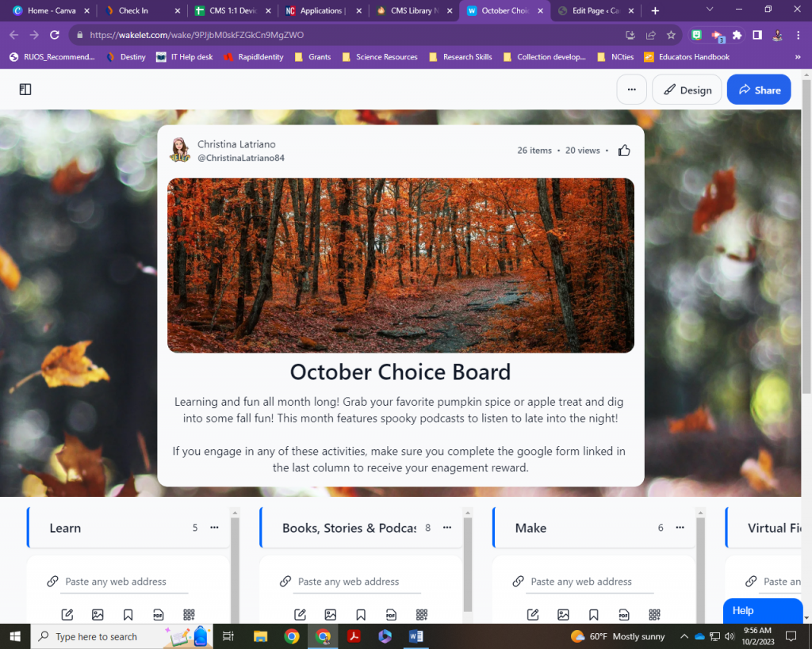Expand the hidden bookmarks overflow chevron

click(798, 57)
